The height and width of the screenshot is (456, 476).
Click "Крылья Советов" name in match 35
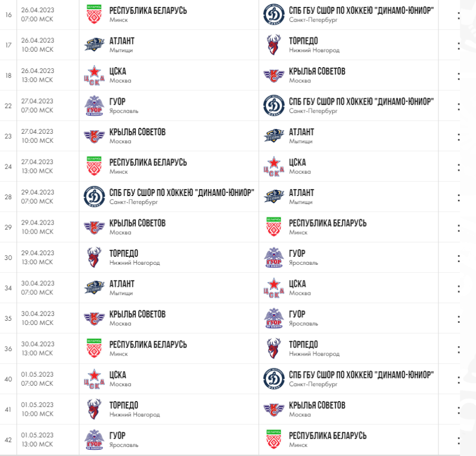[137, 314]
